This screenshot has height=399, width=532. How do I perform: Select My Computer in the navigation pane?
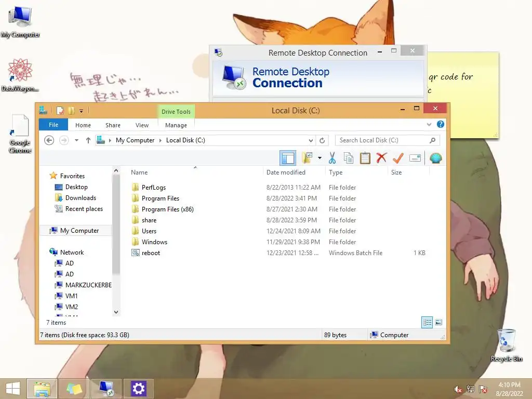point(76,230)
